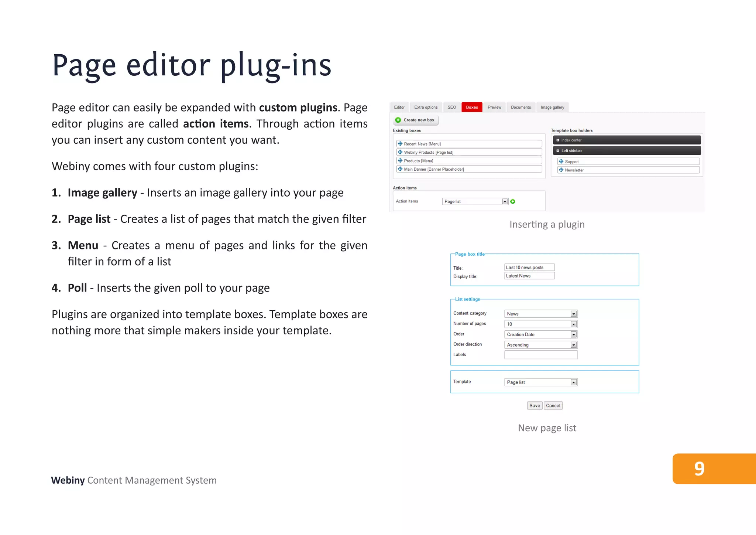Select the Main Banner [Banner Placeholder] box
Image resolution: width=756 pixels, height=535 pixels.
pos(469,169)
